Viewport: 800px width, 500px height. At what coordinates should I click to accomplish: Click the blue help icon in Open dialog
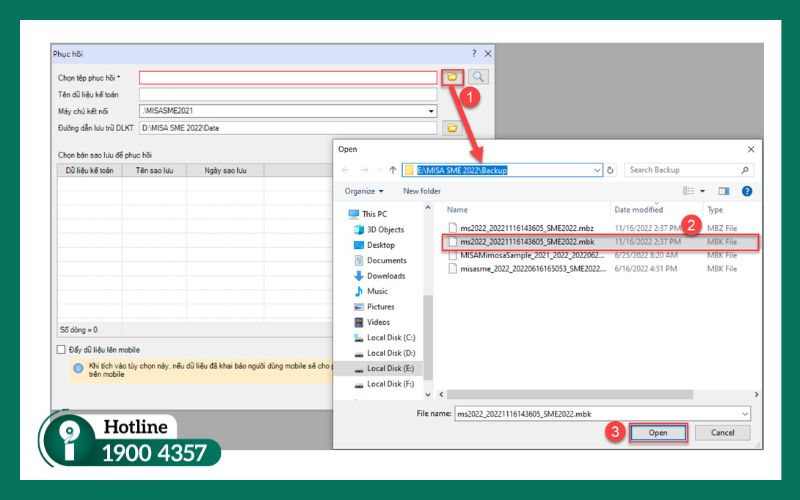pyautogui.click(x=746, y=190)
